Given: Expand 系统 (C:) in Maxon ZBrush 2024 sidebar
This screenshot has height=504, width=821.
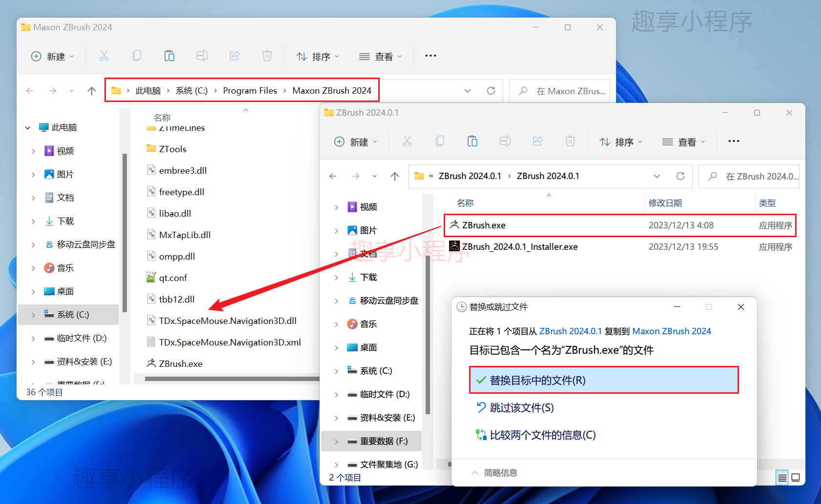Looking at the screenshot, I should coord(33,315).
